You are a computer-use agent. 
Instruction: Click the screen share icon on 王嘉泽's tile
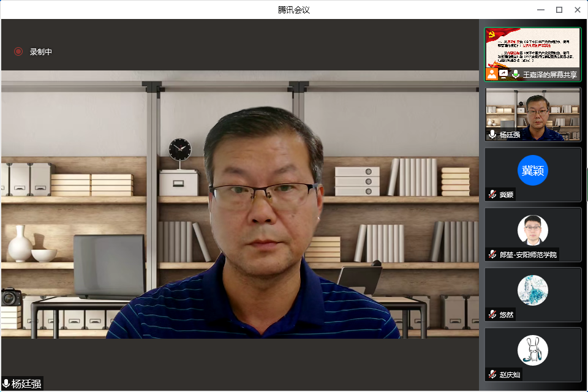(x=503, y=74)
